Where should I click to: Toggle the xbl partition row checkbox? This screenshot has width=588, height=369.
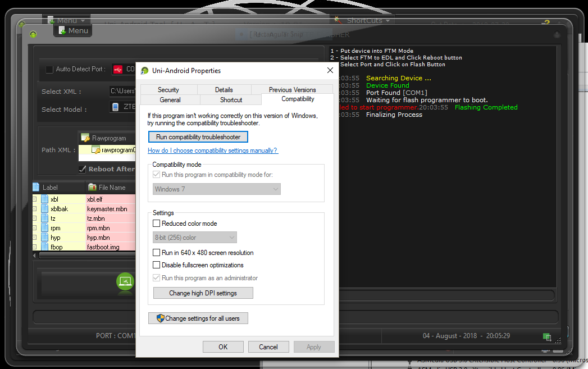(35, 199)
